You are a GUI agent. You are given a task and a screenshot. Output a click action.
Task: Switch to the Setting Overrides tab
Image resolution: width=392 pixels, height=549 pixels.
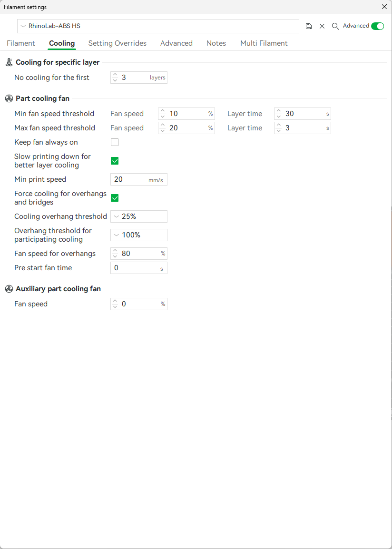pos(118,43)
